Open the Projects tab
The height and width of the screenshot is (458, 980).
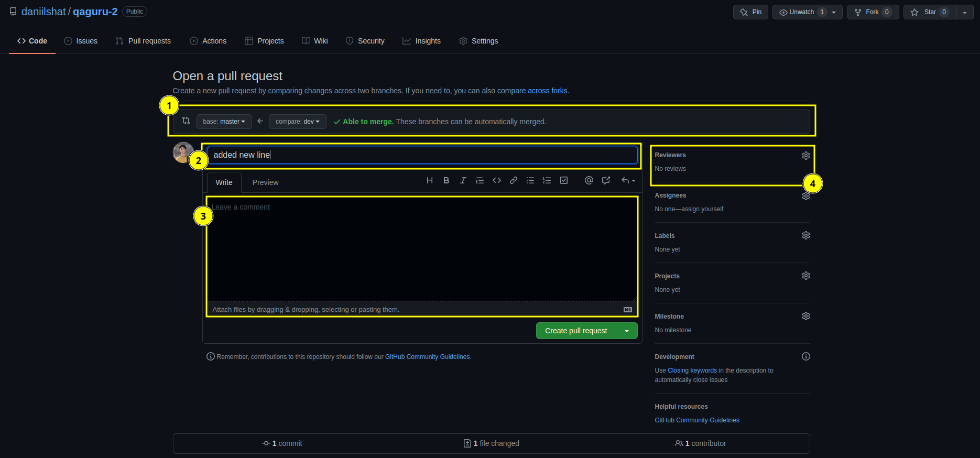coord(264,41)
